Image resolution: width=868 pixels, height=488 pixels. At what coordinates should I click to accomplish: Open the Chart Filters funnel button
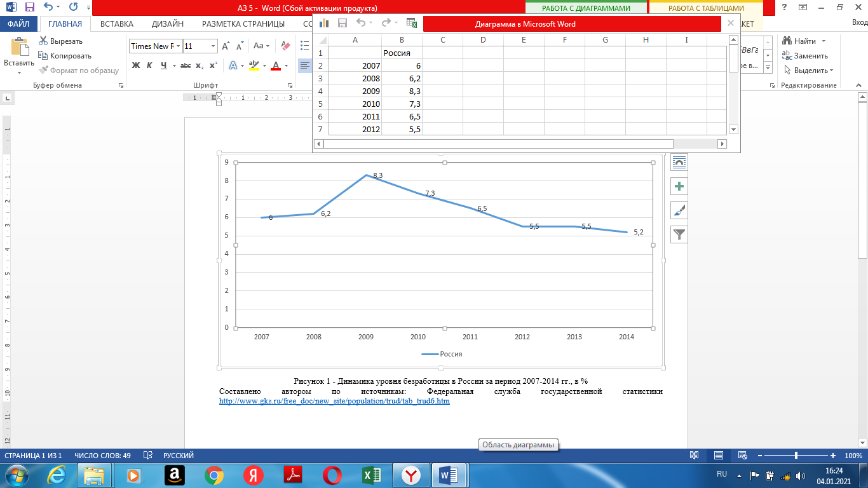tap(679, 234)
